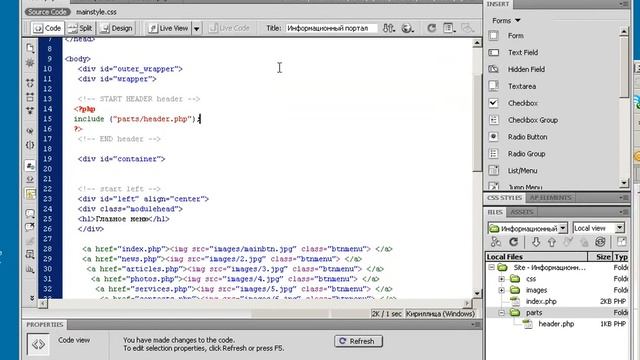Viewport: 640px width, 360px height.
Task: Toggle Highlight Invalid Code icon
Action: [x=30, y=179]
